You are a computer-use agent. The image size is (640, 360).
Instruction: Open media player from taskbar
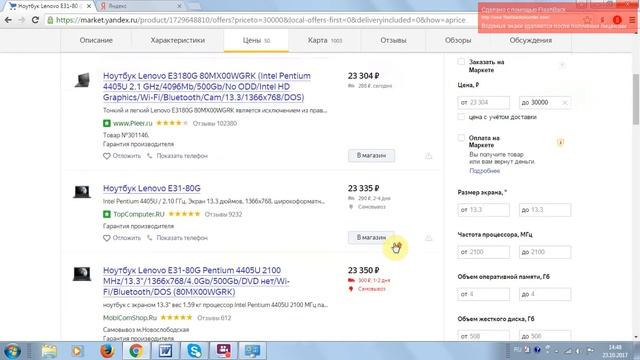pyautogui.click(x=77, y=351)
